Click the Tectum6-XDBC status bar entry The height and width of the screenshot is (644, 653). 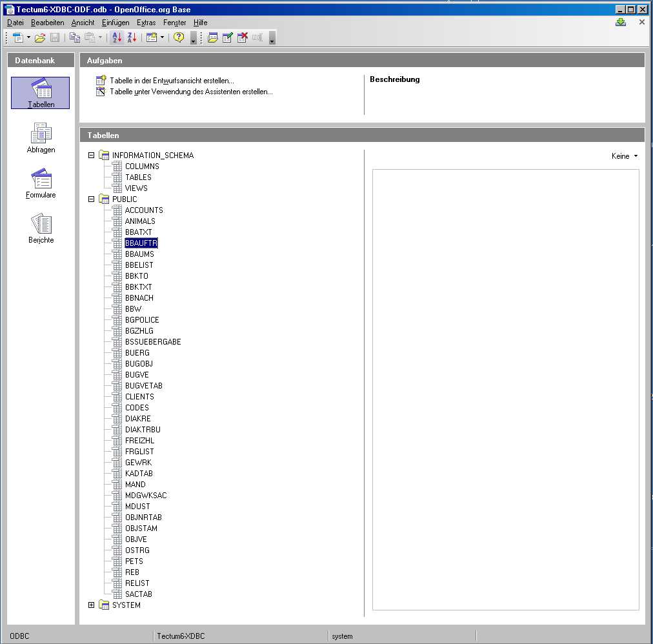181,636
